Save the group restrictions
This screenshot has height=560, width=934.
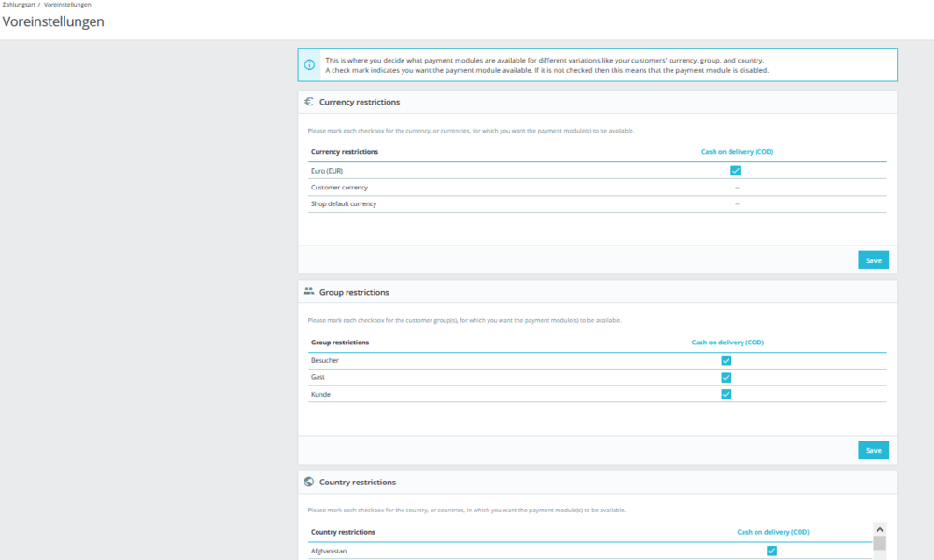click(874, 451)
